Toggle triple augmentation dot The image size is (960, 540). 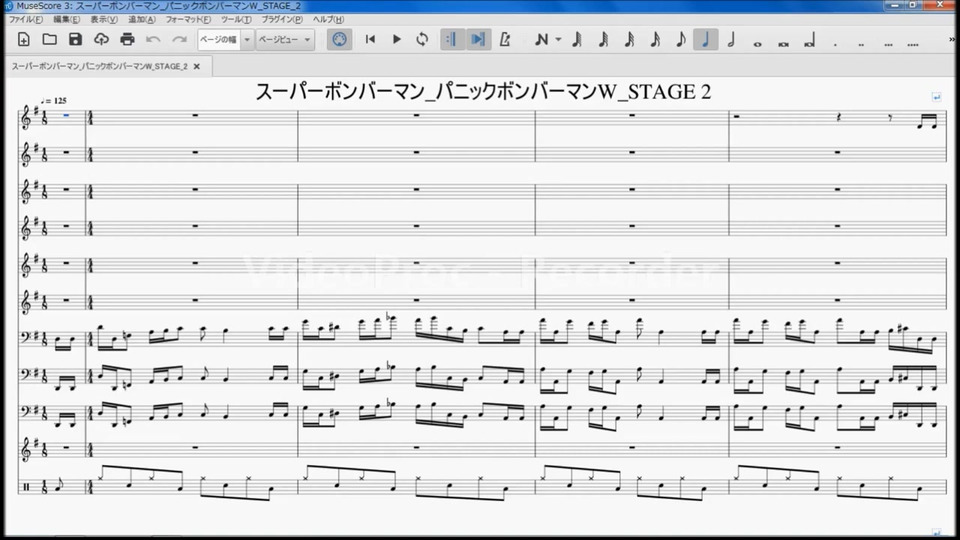click(888, 43)
